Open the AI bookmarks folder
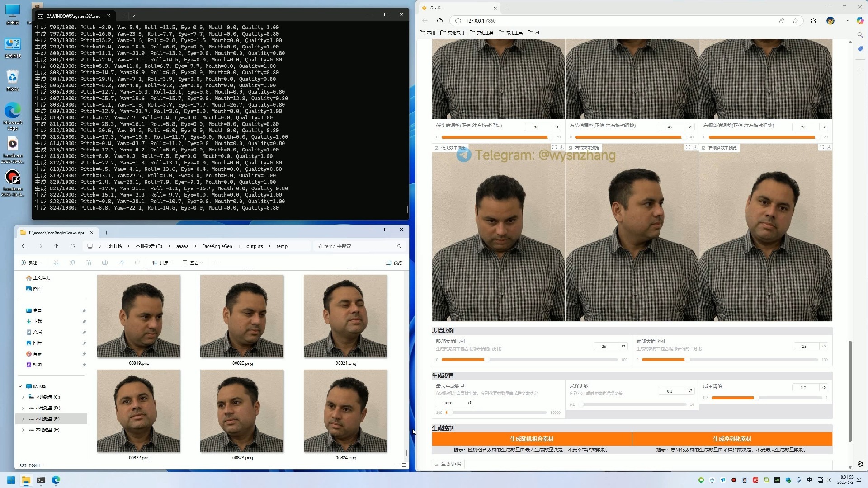The width and height of the screenshot is (868, 488). coord(534,33)
